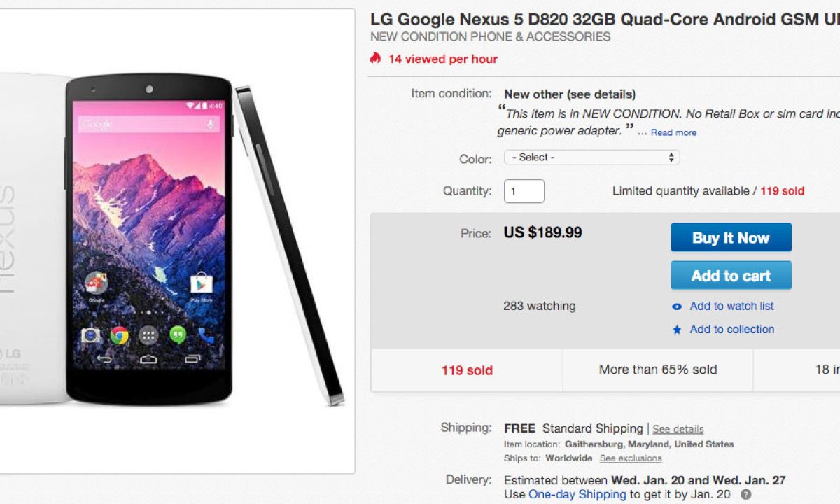Open the Color select dropdown
This screenshot has height=504, width=840.
(591, 157)
